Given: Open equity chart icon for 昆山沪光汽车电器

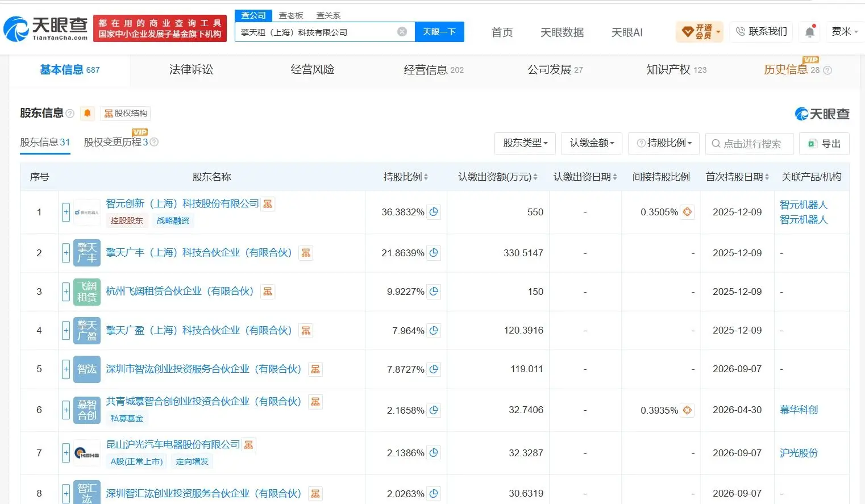Looking at the screenshot, I should tap(249, 445).
